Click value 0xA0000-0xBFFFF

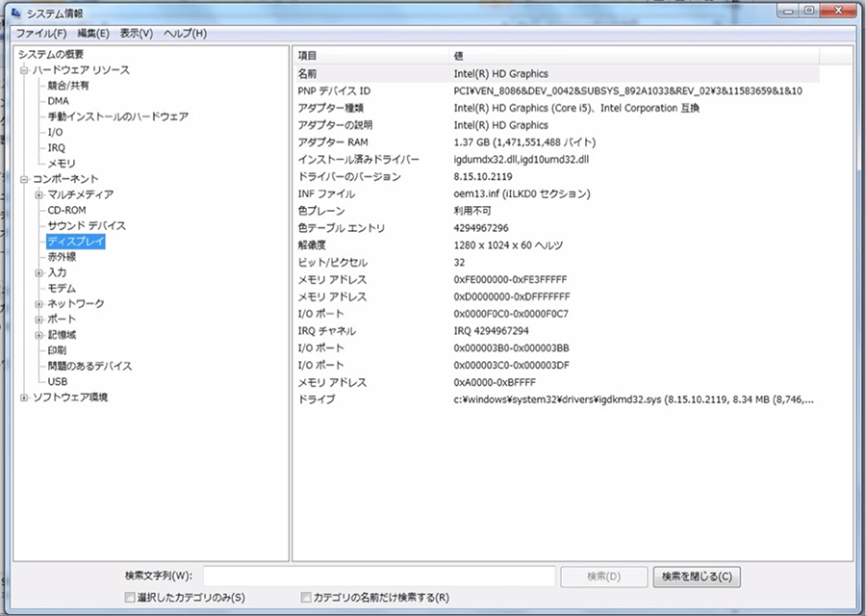[495, 382]
